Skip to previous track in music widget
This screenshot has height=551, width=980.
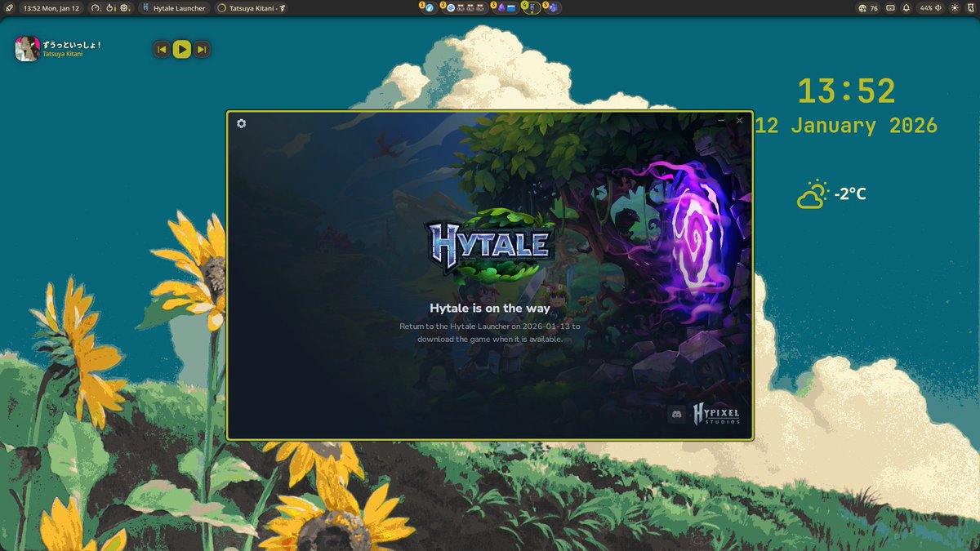[162, 50]
